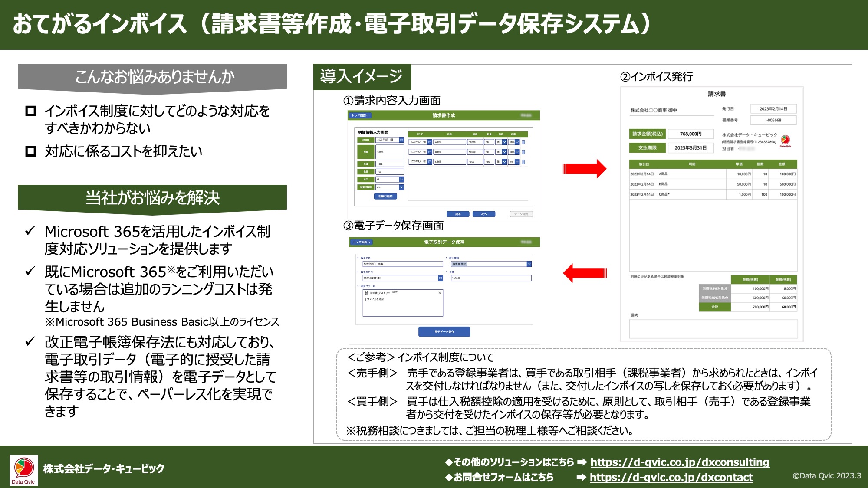This screenshot has height=488, width=868.
Task: Click the 導入イメージ heading tab
Action: pyautogui.click(x=362, y=77)
